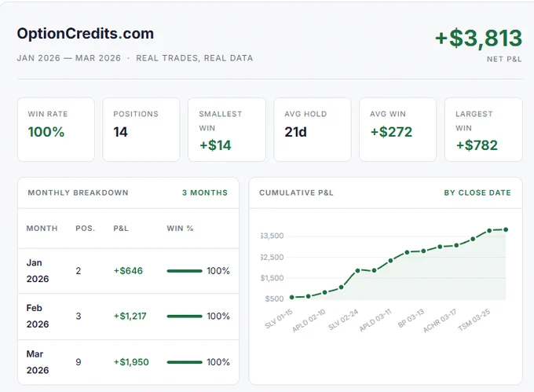Click the last data point on the chart
534x392 pixels.
(x=506, y=230)
